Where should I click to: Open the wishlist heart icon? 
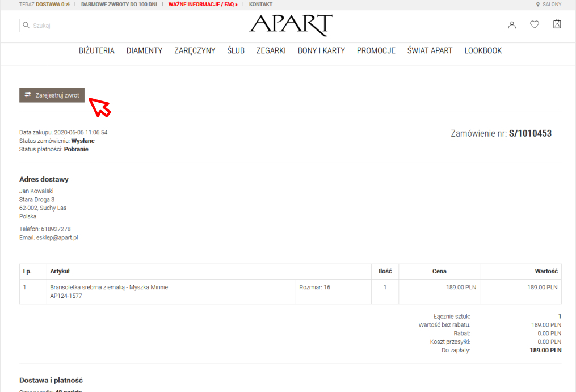[535, 25]
